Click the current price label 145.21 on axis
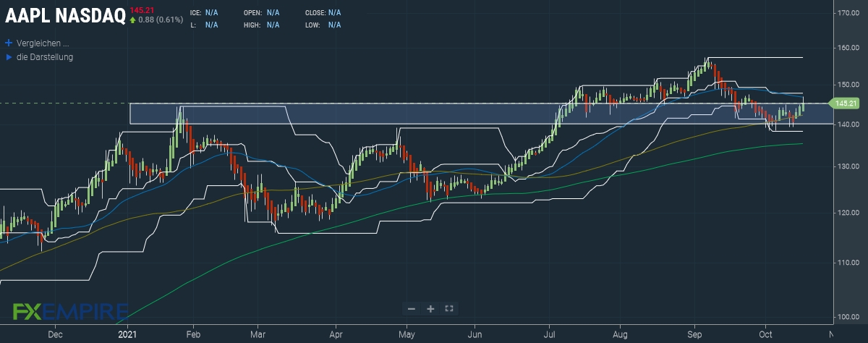Viewport: 868px width, 343px height. 846,103
